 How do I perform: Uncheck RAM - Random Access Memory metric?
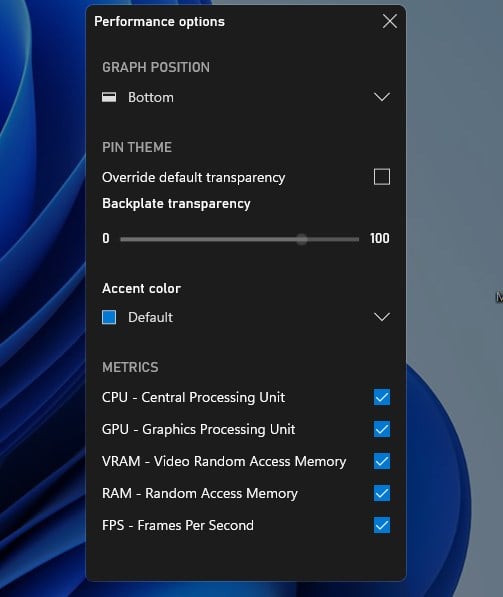[x=382, y=493]
